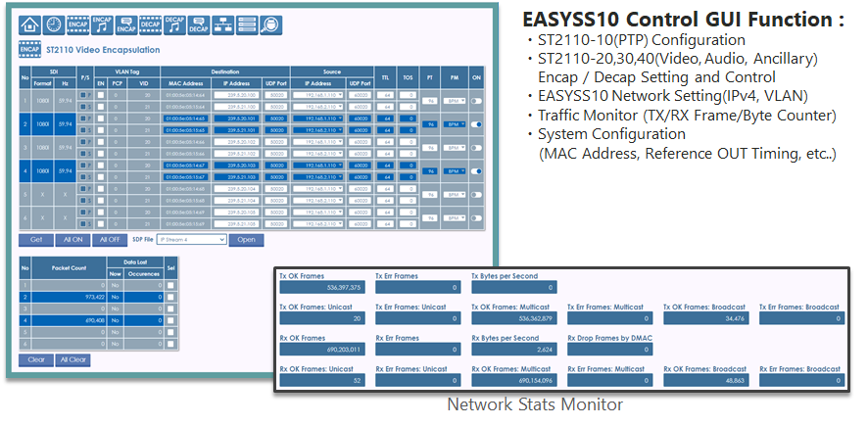
Task: Open the Traffic monitor magnifier icon
Action: (271, 25)
